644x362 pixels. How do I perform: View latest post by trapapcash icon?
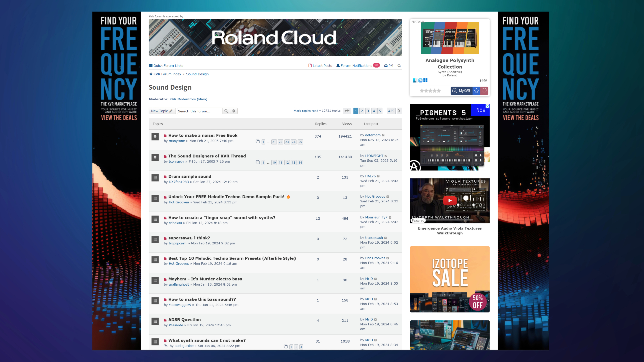386,238
